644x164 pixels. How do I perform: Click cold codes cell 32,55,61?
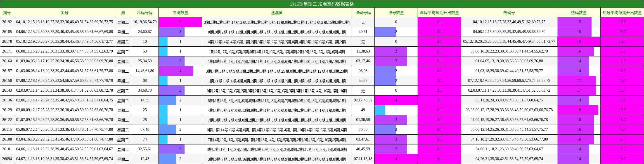tap(145, 149)
